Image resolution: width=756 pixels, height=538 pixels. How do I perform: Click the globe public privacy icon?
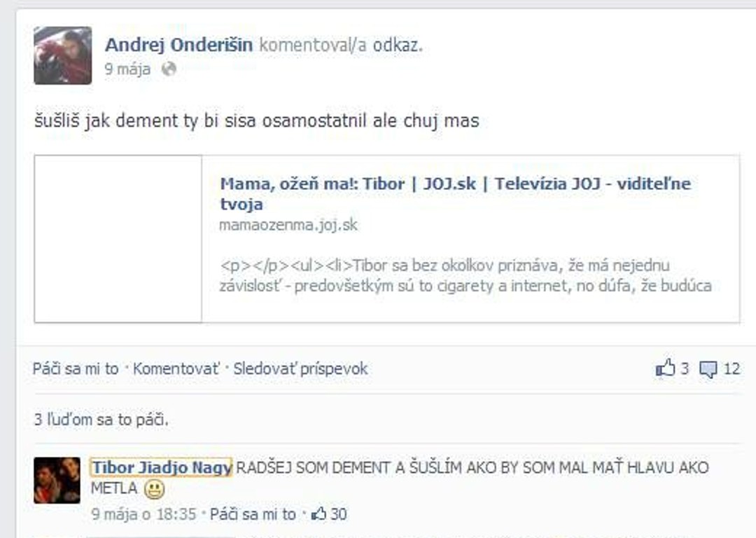click(169, 69)
